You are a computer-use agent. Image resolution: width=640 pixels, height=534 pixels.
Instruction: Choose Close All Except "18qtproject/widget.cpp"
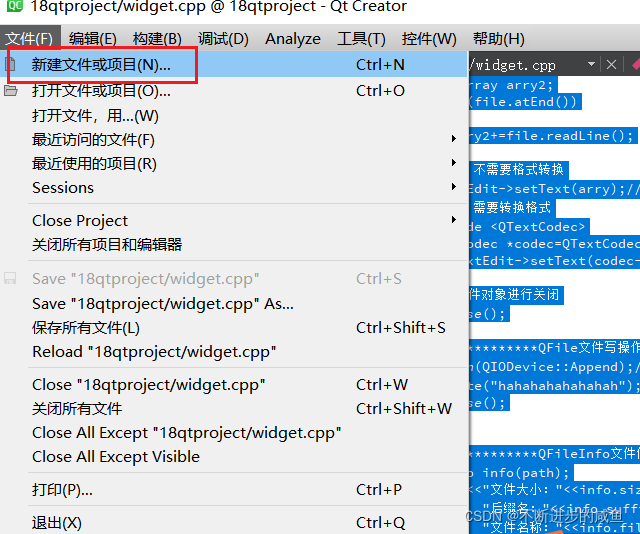pyautogui.click(x=233, y=433)
